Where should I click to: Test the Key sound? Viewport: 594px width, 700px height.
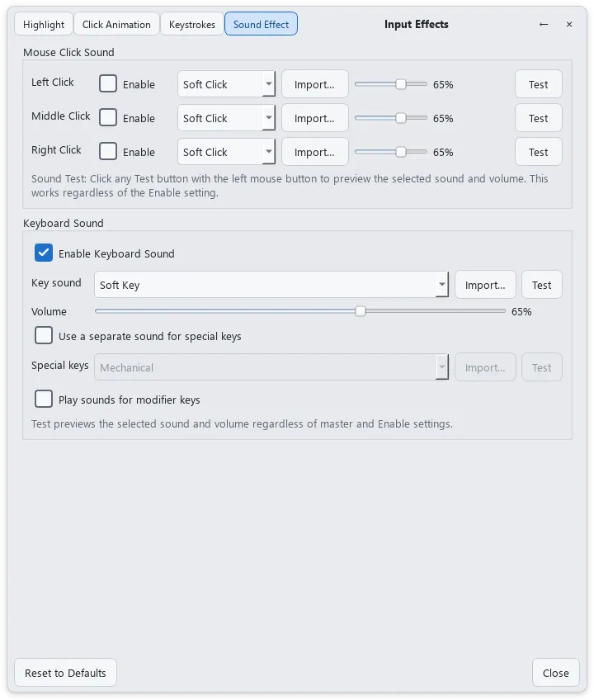click(542, 284)
